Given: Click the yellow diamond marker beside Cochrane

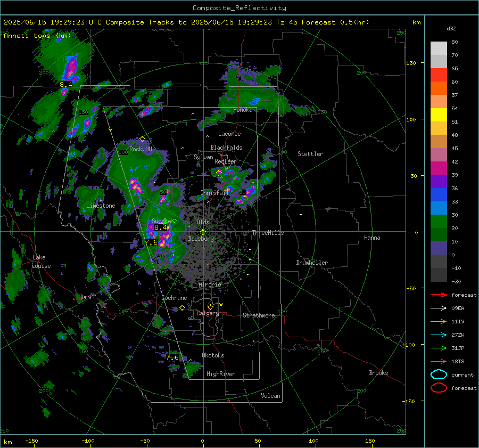Looking at the screenshot, I should pos(182,307).
